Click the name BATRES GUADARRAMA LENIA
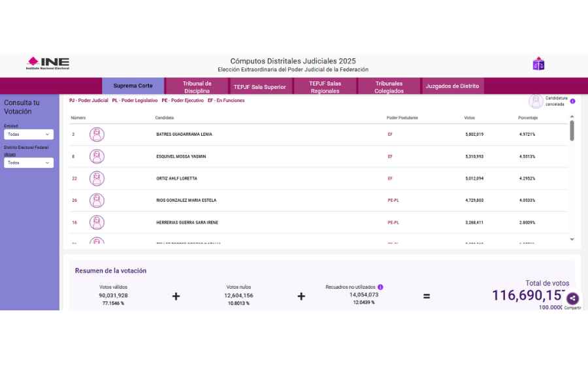 (184, 135)
